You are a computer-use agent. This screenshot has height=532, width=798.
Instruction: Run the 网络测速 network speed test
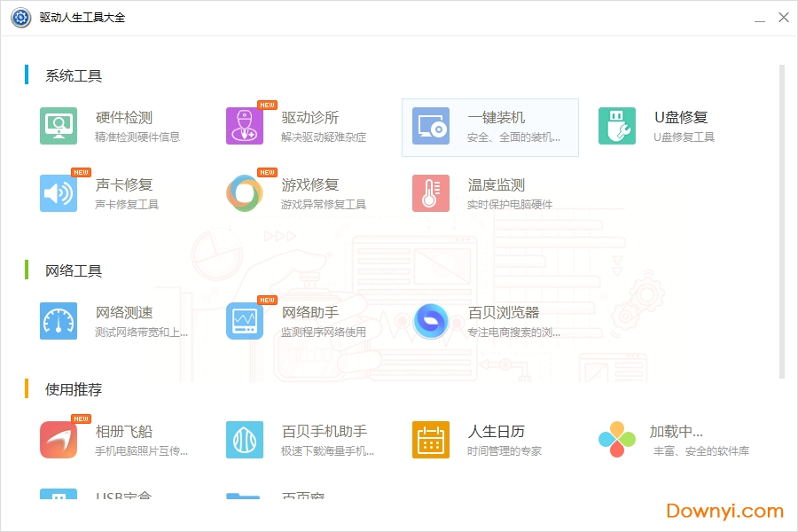106,321
